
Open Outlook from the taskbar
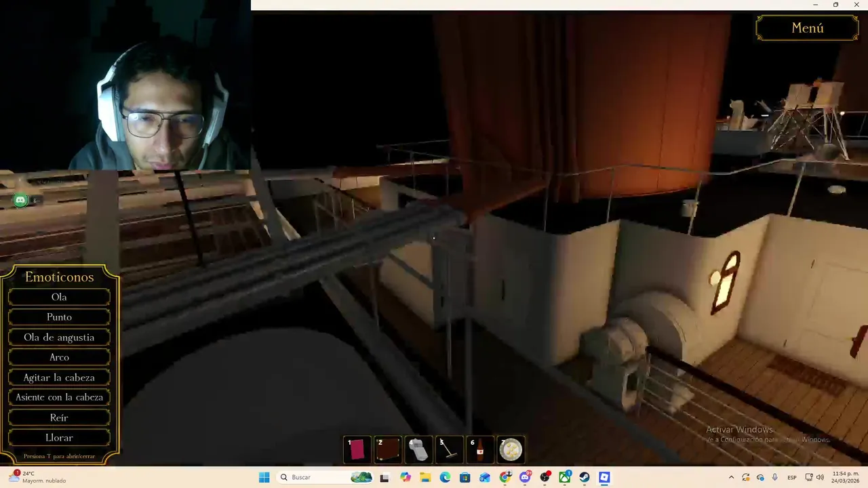(484, 477)
